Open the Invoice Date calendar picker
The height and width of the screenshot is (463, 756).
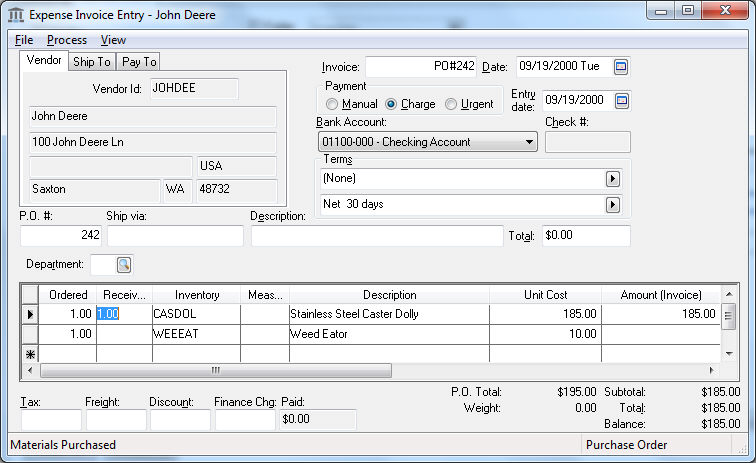(621, 67)
